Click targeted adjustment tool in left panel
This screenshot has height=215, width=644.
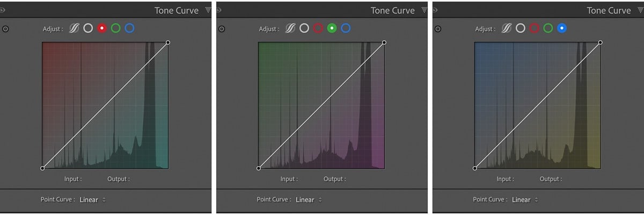tap(5, 30)
